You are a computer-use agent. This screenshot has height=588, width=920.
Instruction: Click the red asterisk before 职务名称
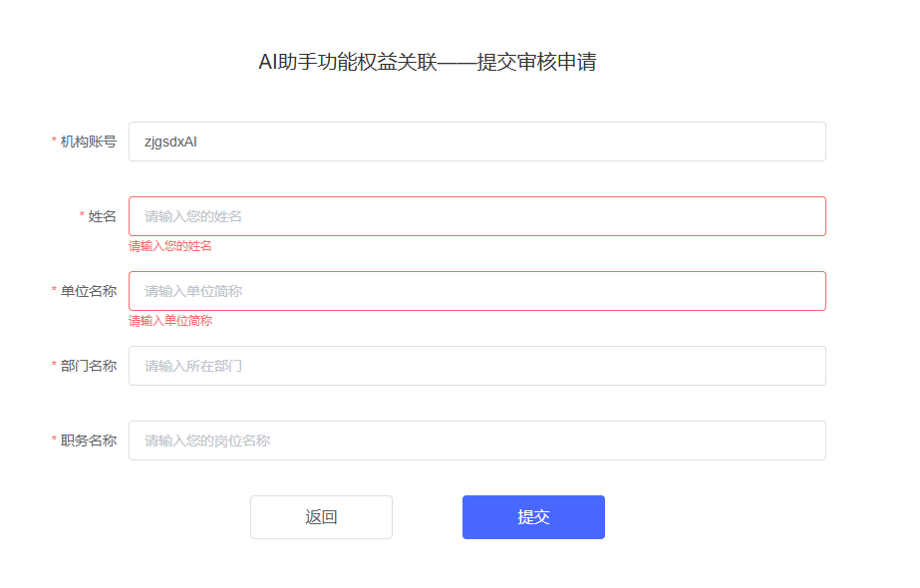pos(54,439)
